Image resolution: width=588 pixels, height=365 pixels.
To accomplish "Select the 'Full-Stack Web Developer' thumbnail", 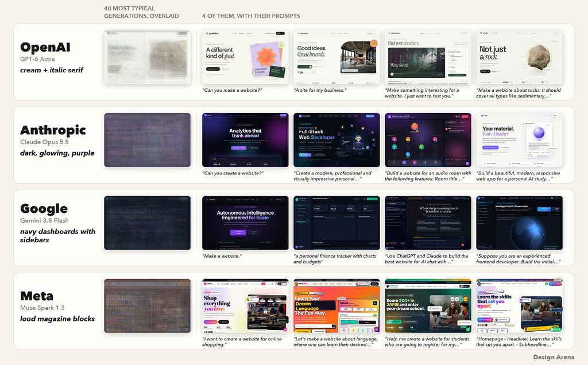I will [336, 140].
